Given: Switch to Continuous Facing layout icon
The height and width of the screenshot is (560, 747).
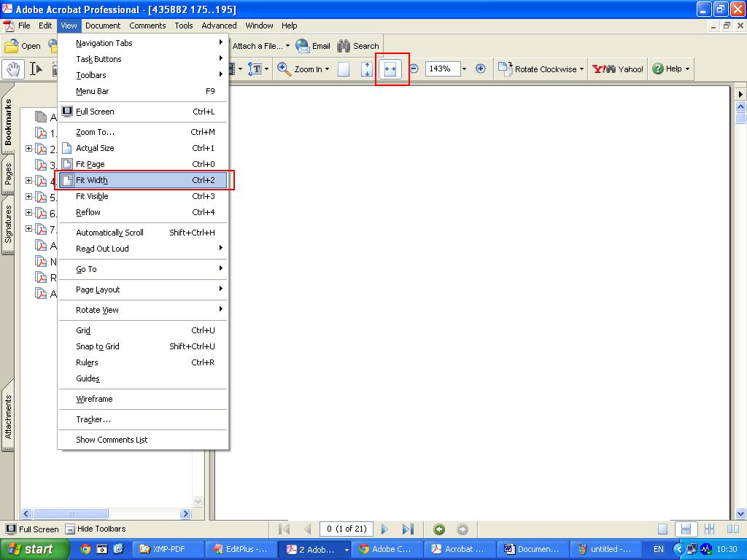Looking at the screenshot, I should [x=709, y=529].
